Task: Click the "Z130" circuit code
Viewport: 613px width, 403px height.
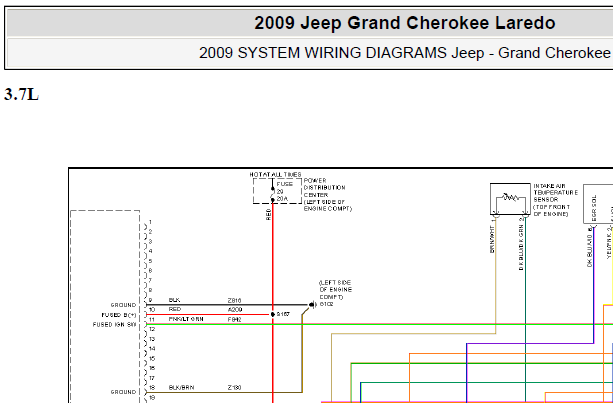Action: pyautogui.click(x=235, y=387)
